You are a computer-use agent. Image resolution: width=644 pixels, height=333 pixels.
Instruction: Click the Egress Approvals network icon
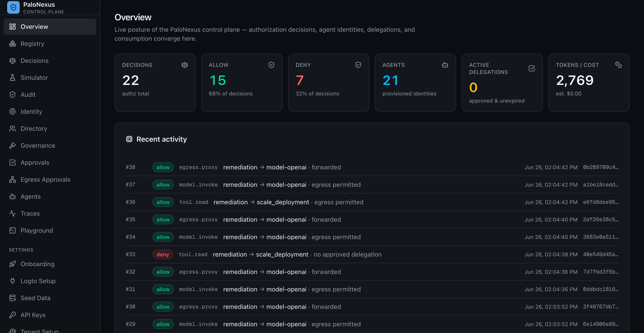(x=13, y=179)
